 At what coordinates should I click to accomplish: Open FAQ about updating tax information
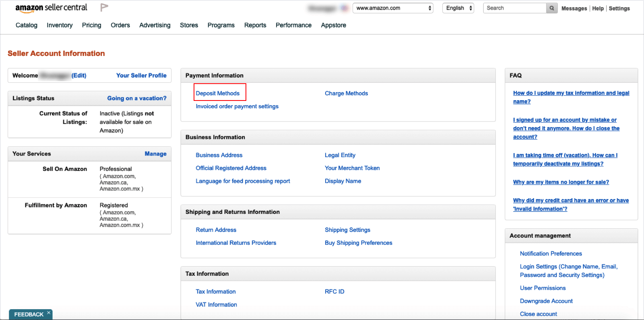click(571, 97)
